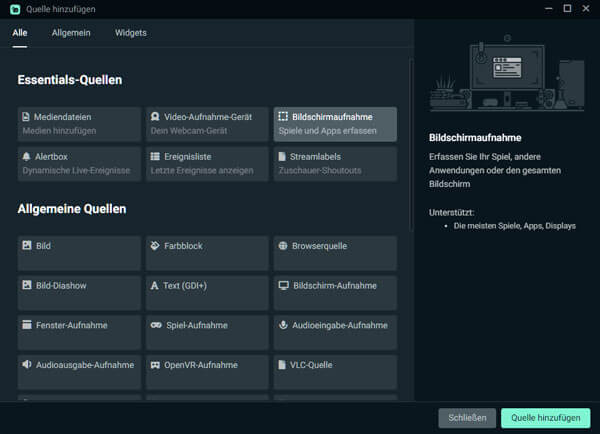The image size is (600, 434).
Task: Select the Text (GDI+) source
Action: (x=207, y=293)
